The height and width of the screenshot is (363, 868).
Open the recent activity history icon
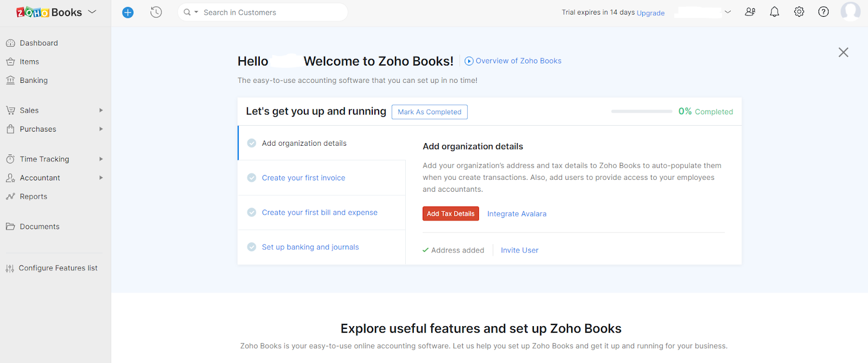[x=156, y=12]
